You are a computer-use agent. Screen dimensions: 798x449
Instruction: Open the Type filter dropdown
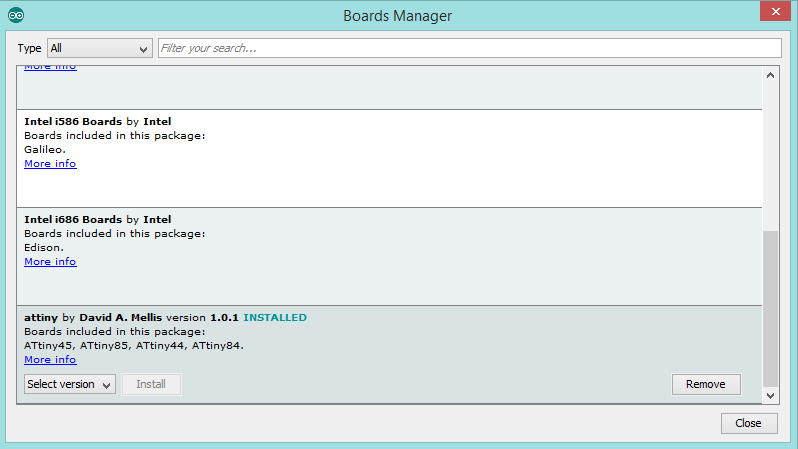pos(98,48)
